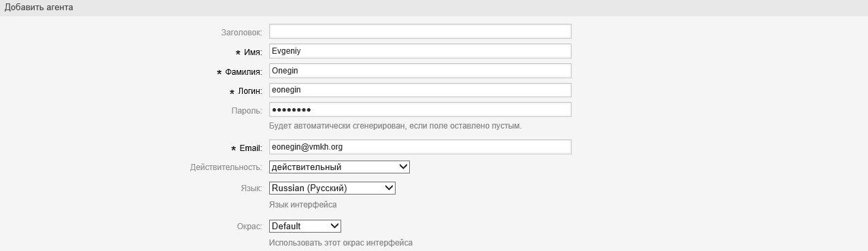868x251 pixels.
Task: Click the Фамилия label
Action: [239, 72]
